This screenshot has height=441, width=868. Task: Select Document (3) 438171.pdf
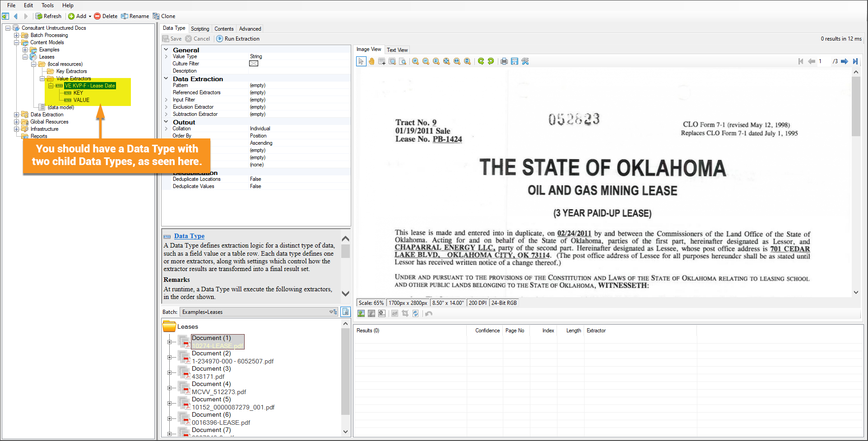click(210, 372)
